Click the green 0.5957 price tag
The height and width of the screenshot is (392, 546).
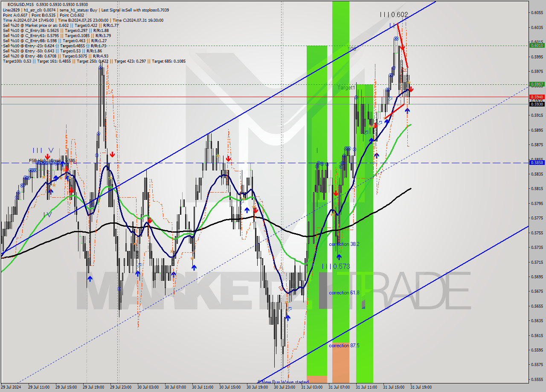(x=537, y=84)
